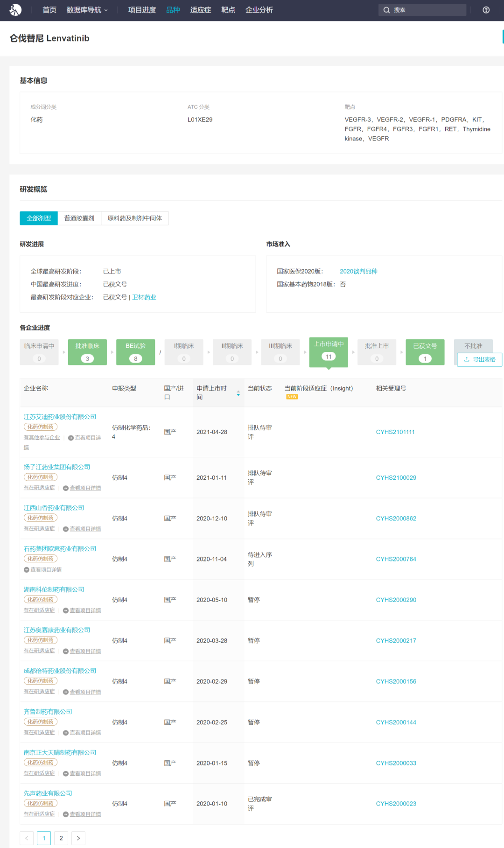504x848 pixels.
Task: Select the 批准上市 stage box
Action: coord(377,352)
